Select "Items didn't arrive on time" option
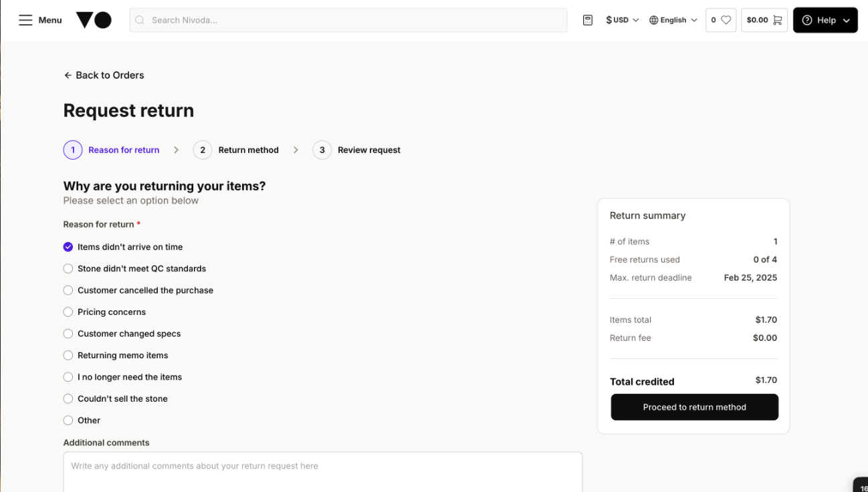The image size is (868, 492). click(x=123, y=247)
